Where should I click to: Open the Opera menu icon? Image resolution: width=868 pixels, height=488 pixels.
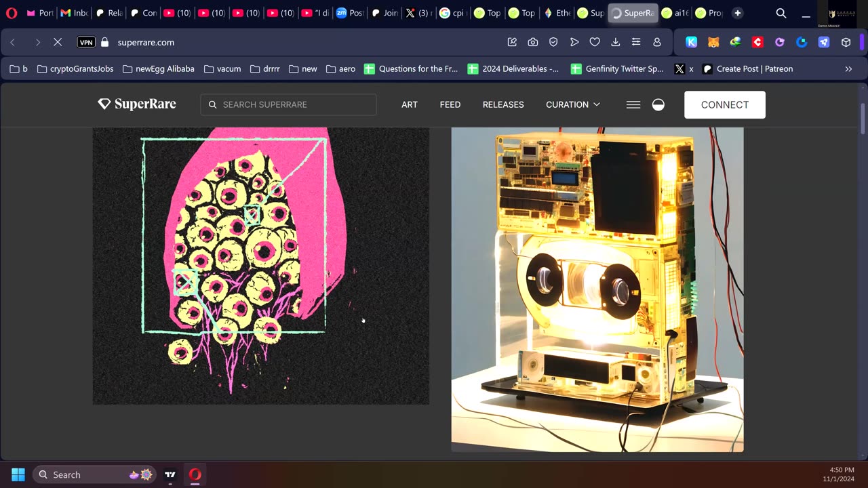(11, 13)
